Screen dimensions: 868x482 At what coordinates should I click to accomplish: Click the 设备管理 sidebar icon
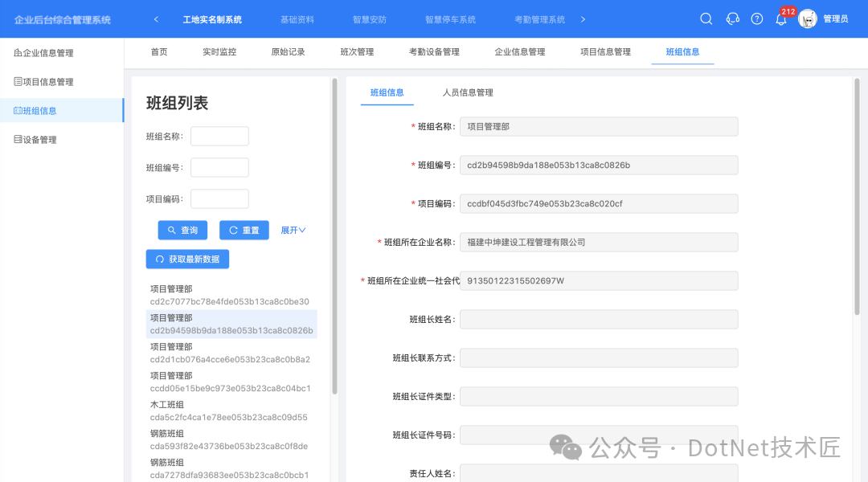coord(18,140)
